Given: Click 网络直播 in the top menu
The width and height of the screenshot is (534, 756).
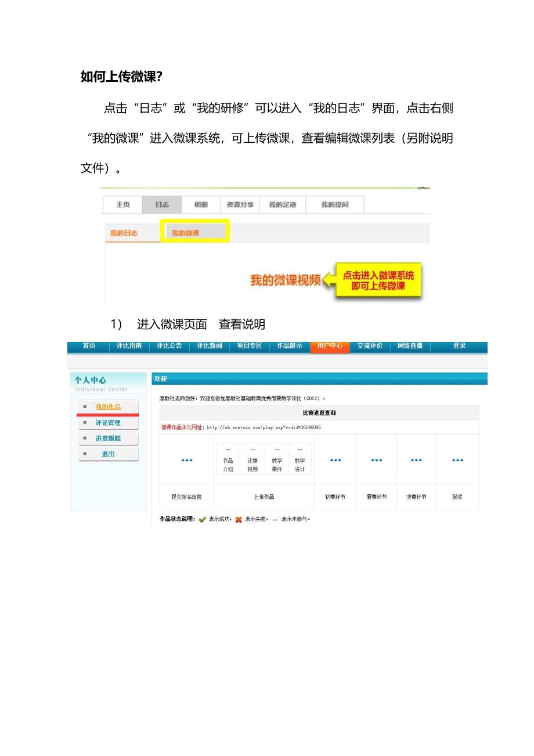Looking at the screenshot, I should [410, 346].
